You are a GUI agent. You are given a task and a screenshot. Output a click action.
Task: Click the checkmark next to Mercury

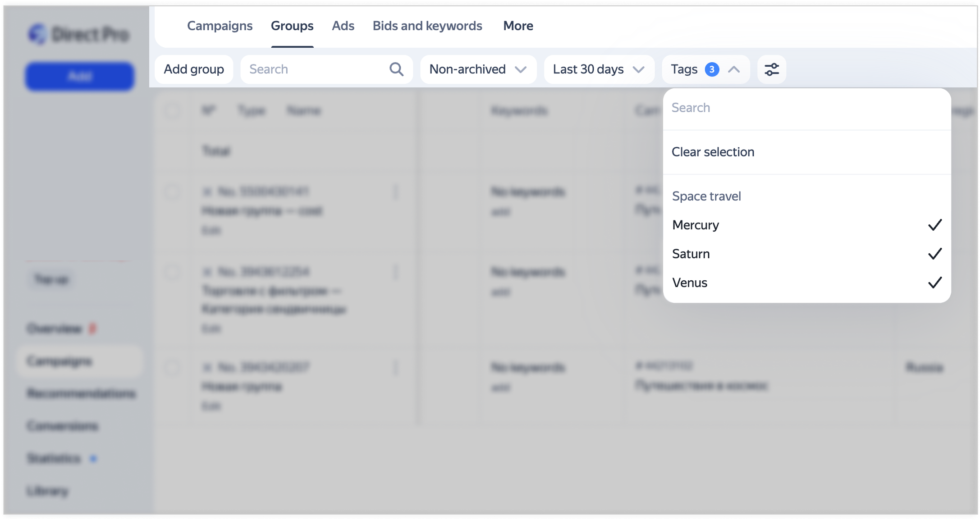pos(935,225)
